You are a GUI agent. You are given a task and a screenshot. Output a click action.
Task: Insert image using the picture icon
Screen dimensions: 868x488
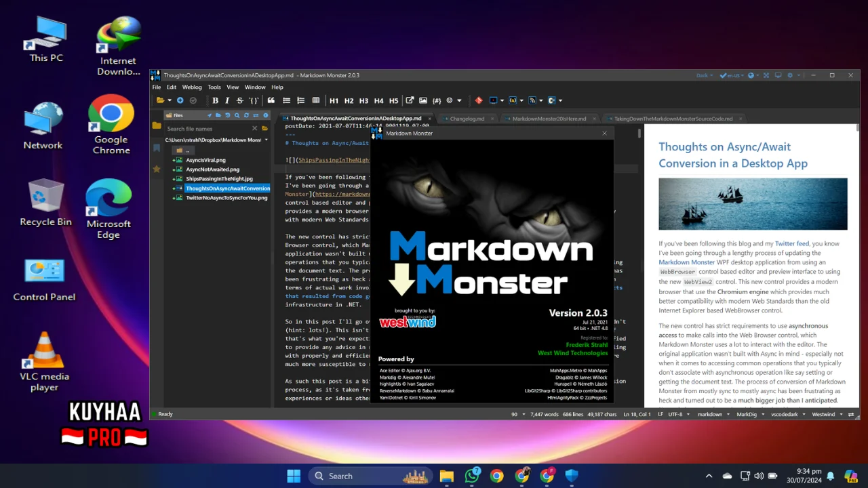[422, 100]
